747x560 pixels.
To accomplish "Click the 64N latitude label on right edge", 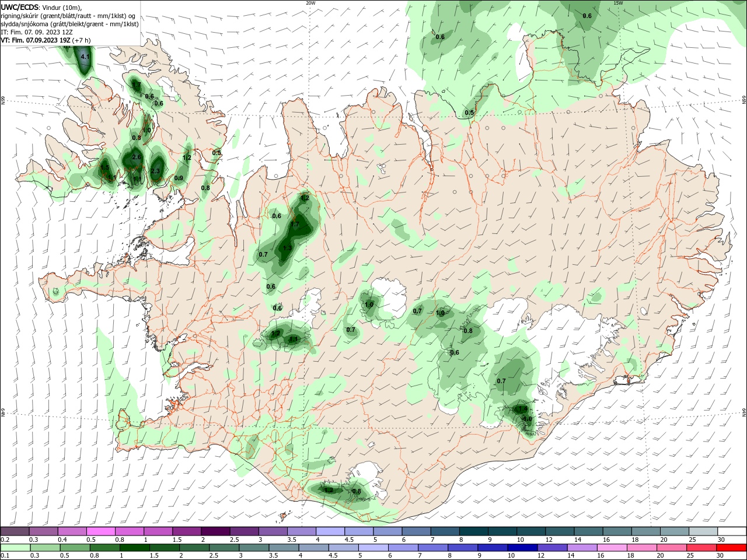I will [744, 412].
